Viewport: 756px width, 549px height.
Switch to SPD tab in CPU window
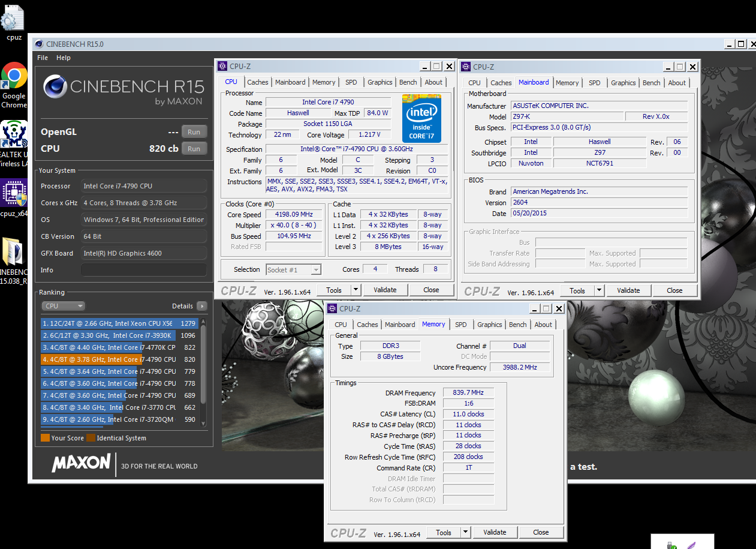coord(351,82)
